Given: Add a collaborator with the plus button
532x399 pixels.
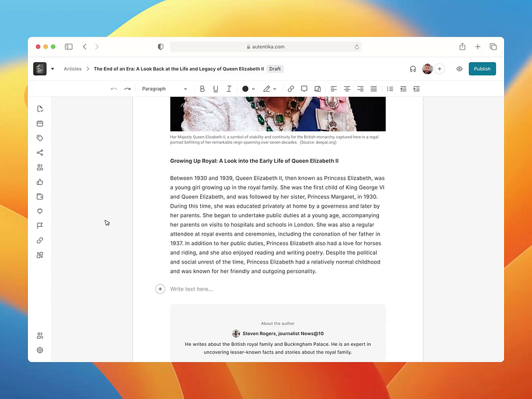Looking at the screenshot, I should [x=440, y=69].
